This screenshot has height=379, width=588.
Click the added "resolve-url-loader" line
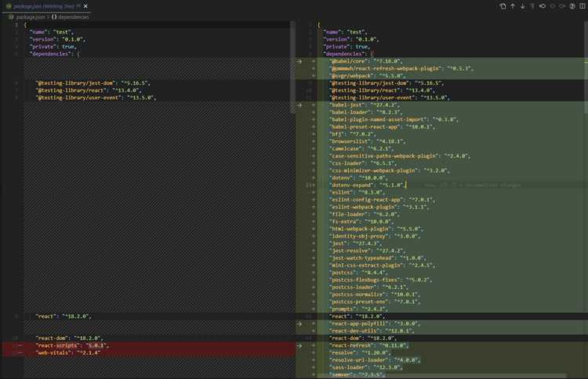point(375,360)
